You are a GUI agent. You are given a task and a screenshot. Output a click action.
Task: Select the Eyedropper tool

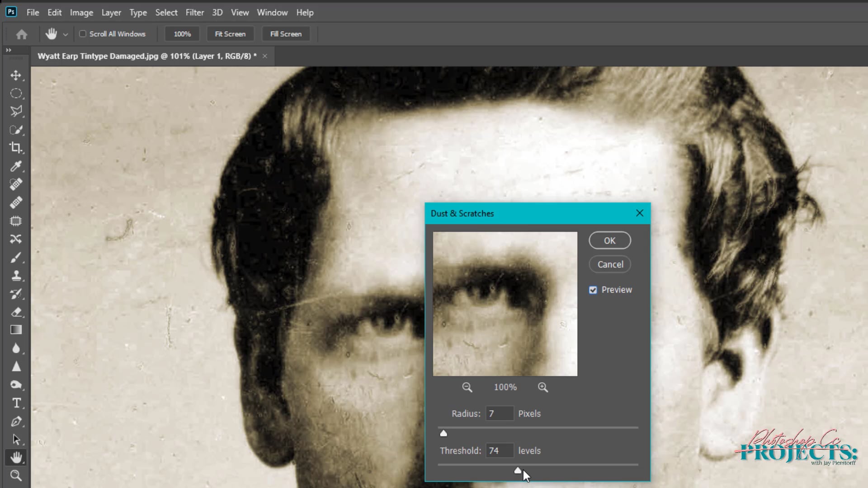(x=16, y=166)
